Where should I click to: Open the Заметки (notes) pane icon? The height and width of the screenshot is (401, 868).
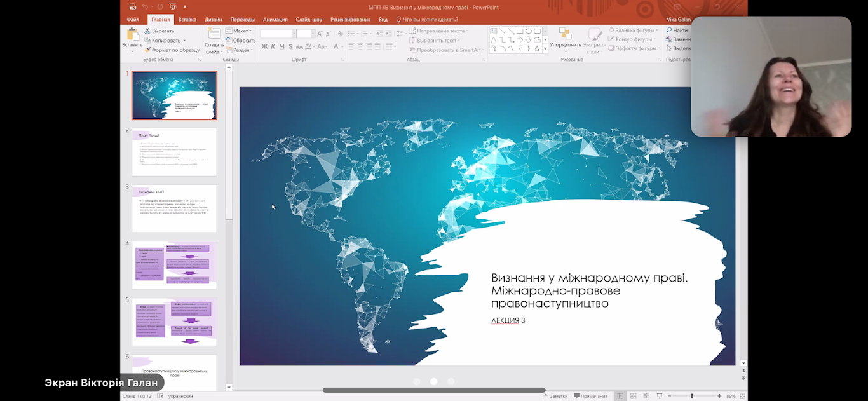pos(554,395)
